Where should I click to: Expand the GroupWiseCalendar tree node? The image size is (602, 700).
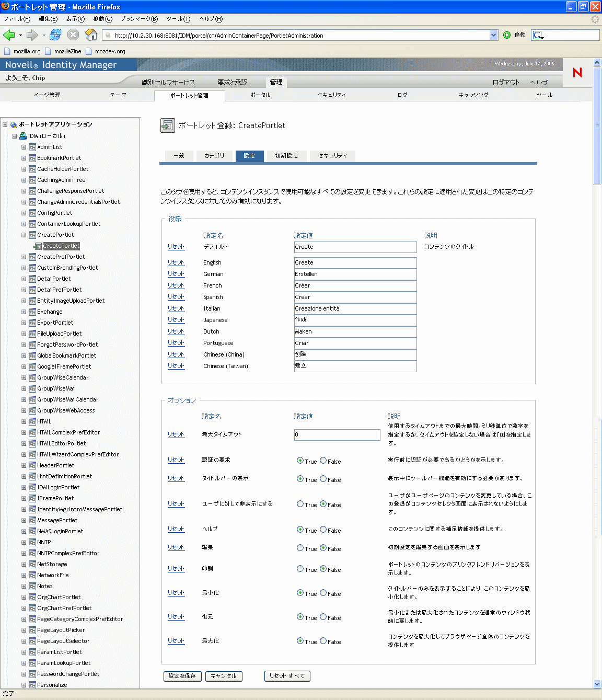point(24,377)
